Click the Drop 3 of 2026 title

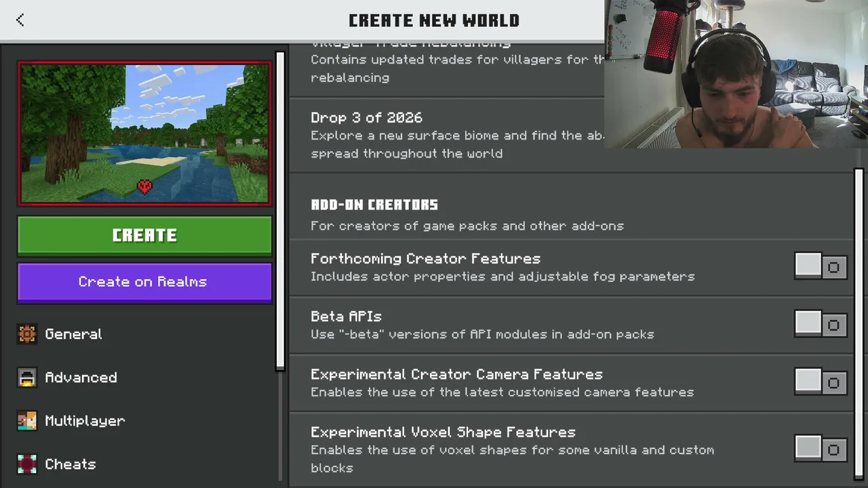(366, 118)
